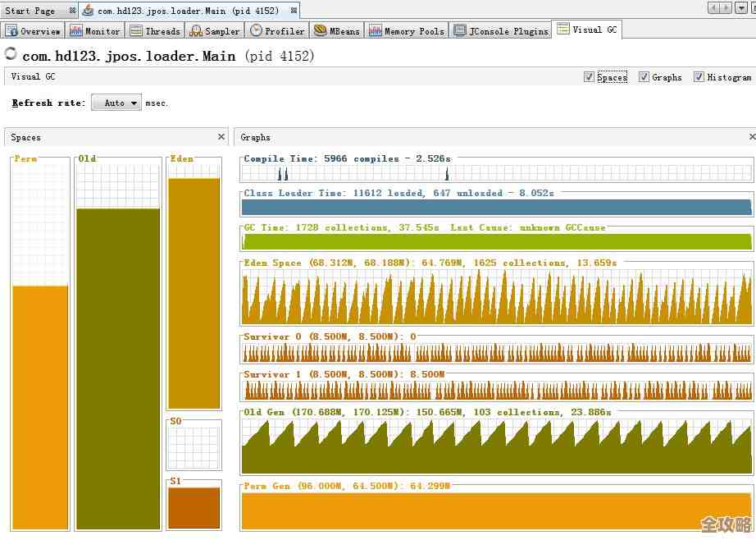Image resolution: width=756 pixels, height=540 pixels.
Task: Click the Profiler clock icon
Action: [x=257, y=31]
